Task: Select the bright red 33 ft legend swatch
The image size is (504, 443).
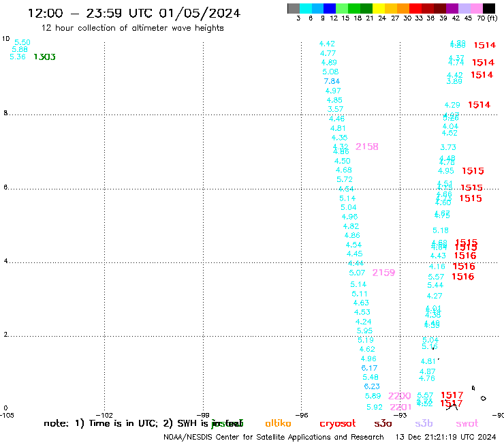Action: [x=415, y=8]
